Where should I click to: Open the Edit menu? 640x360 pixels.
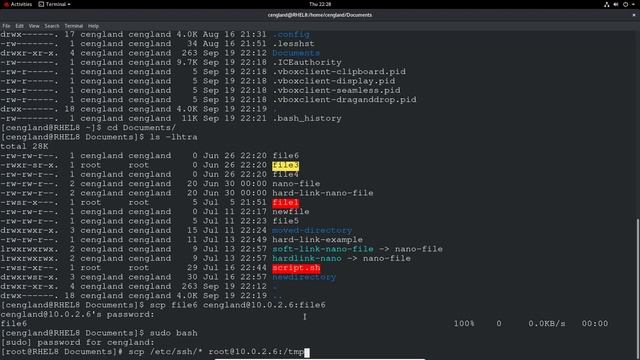click(20, 26)
